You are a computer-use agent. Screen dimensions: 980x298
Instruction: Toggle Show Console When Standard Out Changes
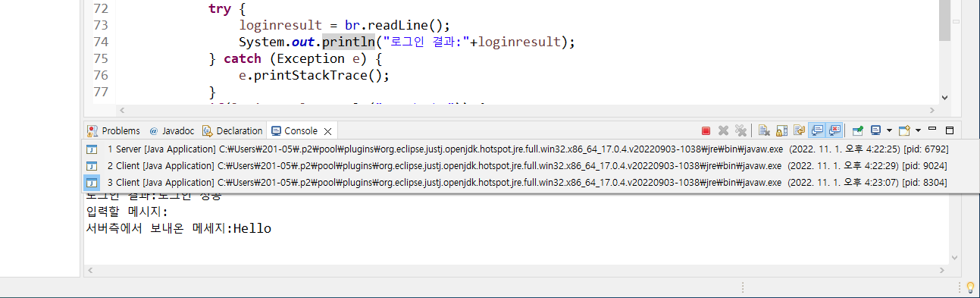[x=817, y=130]
